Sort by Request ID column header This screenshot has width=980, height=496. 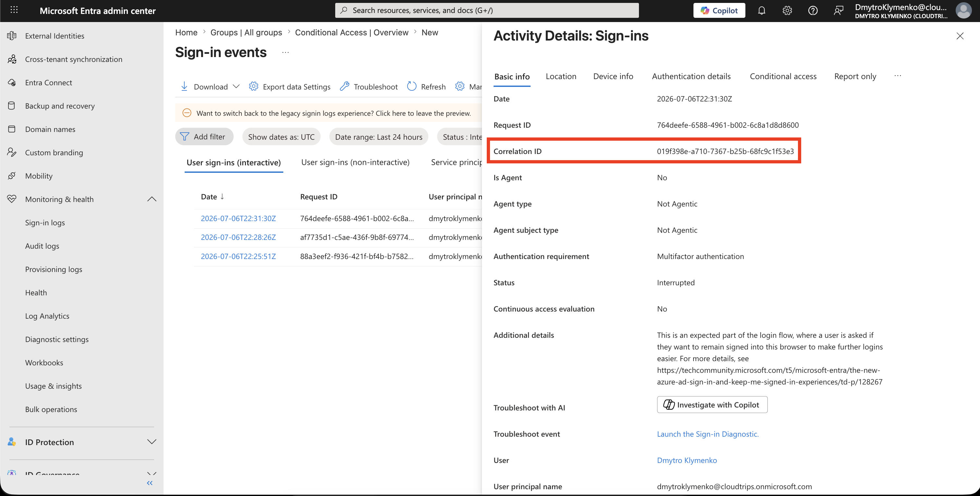[319, 197]
